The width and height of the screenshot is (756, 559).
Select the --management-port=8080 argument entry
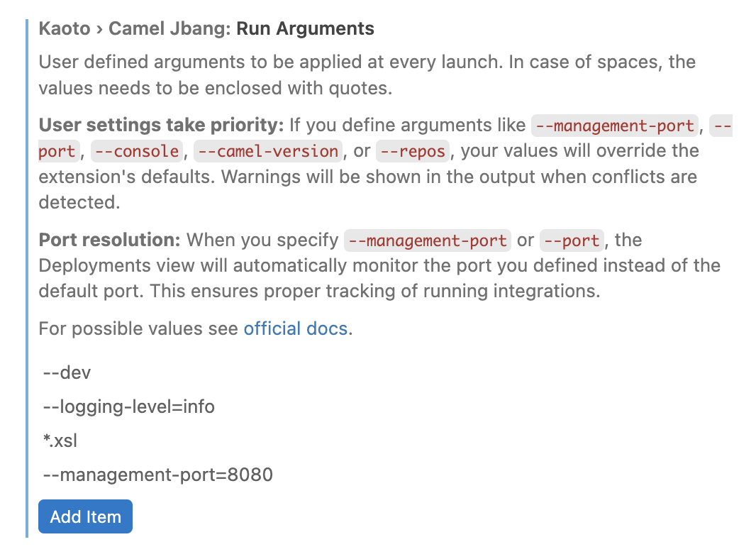pos(157,475)
